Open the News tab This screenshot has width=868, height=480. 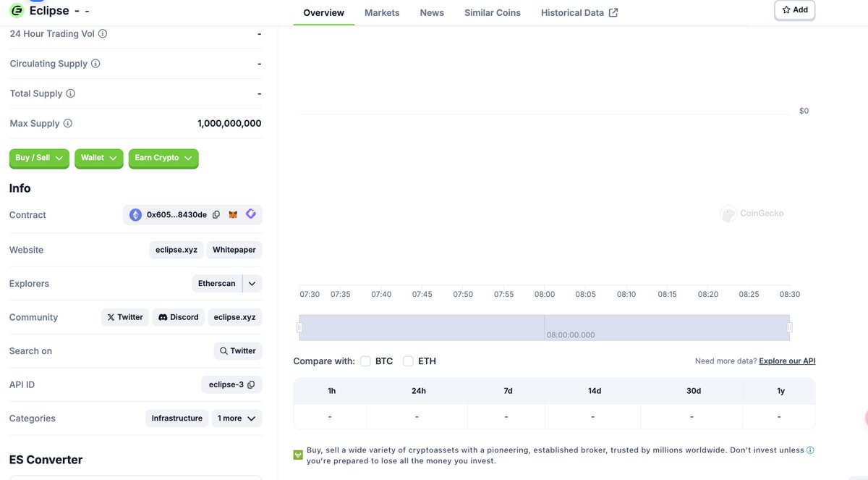click(432, 13)
